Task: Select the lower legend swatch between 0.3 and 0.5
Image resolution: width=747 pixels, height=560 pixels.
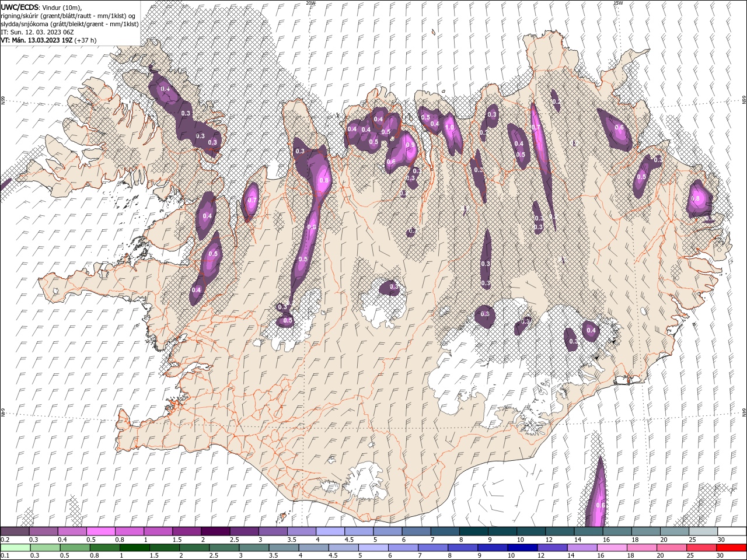Action: pyautogui.click(x=45, y=548)
